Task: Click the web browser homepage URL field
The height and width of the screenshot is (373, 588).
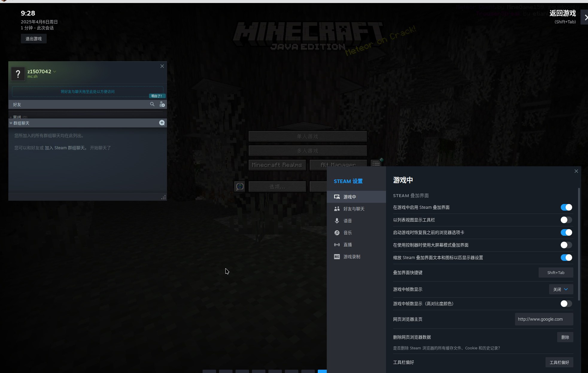Action: point(544,319)
